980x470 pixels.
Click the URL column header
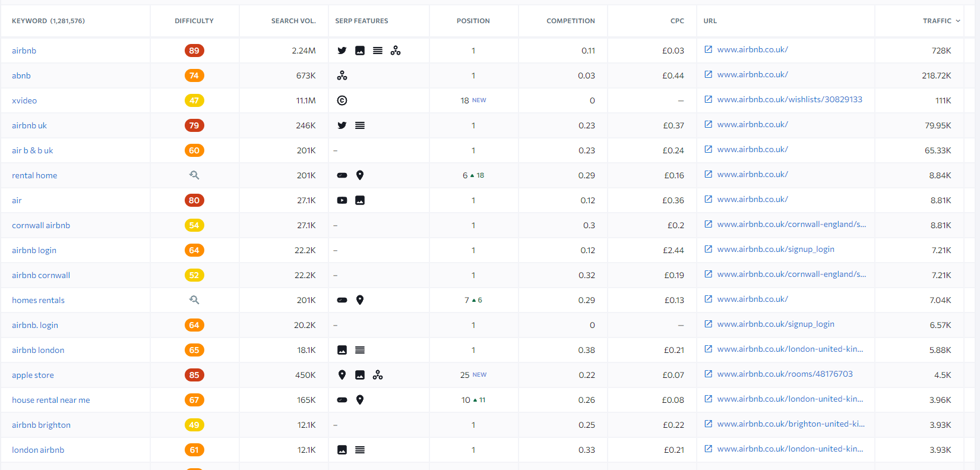pyautogui.click(x=710, y=21)
